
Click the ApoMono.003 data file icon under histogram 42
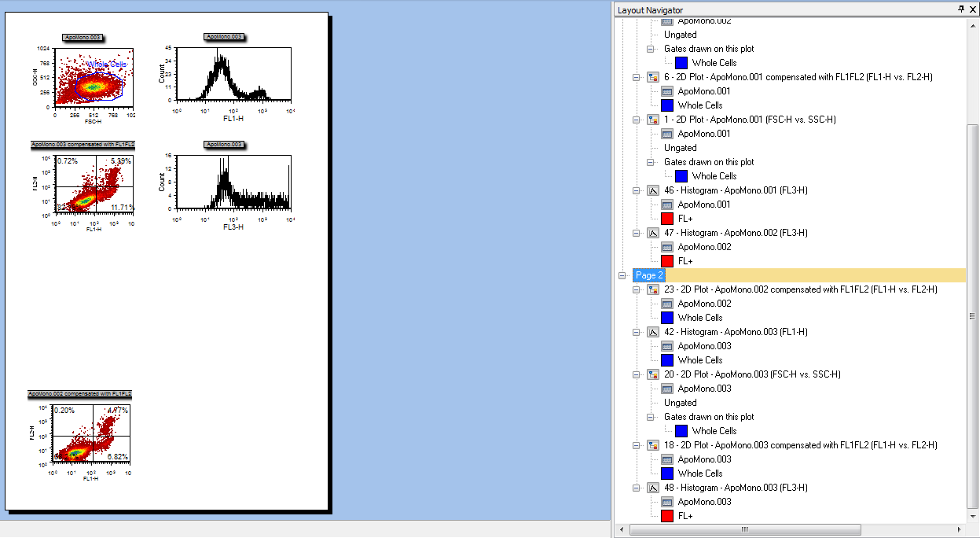(667, 346)
